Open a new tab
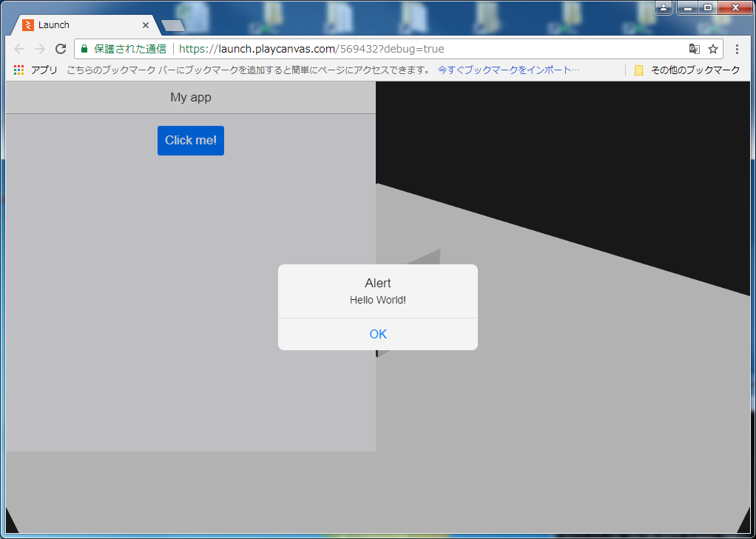Screen dimensions: 756x539 coord(173,26)
